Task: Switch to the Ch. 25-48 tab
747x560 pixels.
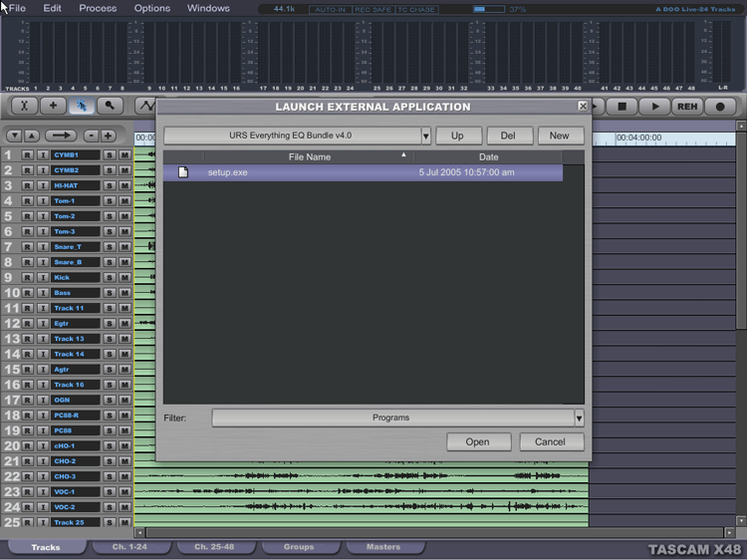Action: [x=214, y=547]
